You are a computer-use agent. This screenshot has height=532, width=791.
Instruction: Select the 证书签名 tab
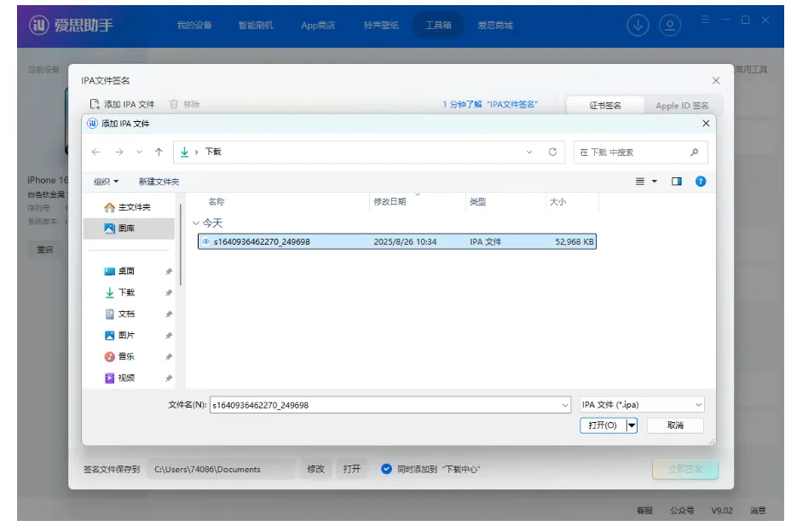coord(605,106)
